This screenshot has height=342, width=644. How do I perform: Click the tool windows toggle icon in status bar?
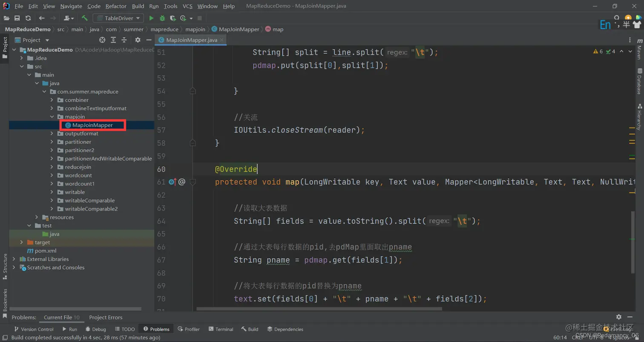(5, 337)
